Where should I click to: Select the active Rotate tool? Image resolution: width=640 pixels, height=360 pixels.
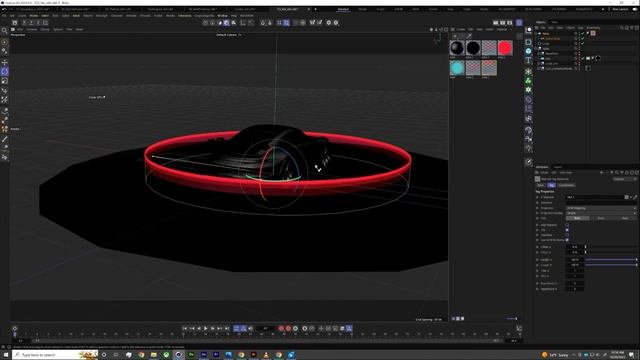pyautogui.click(x=4, y=71)
